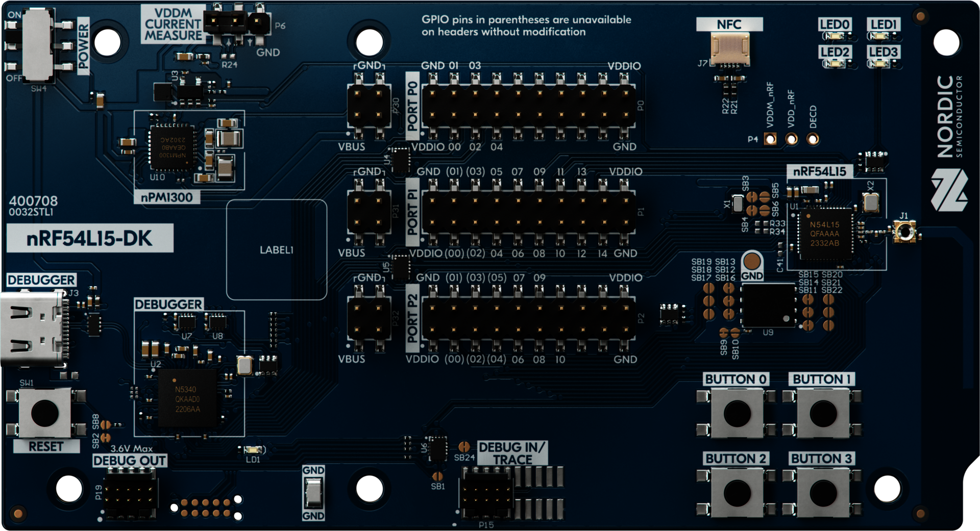Click the 3.6V Max text

tap(132, 448)
